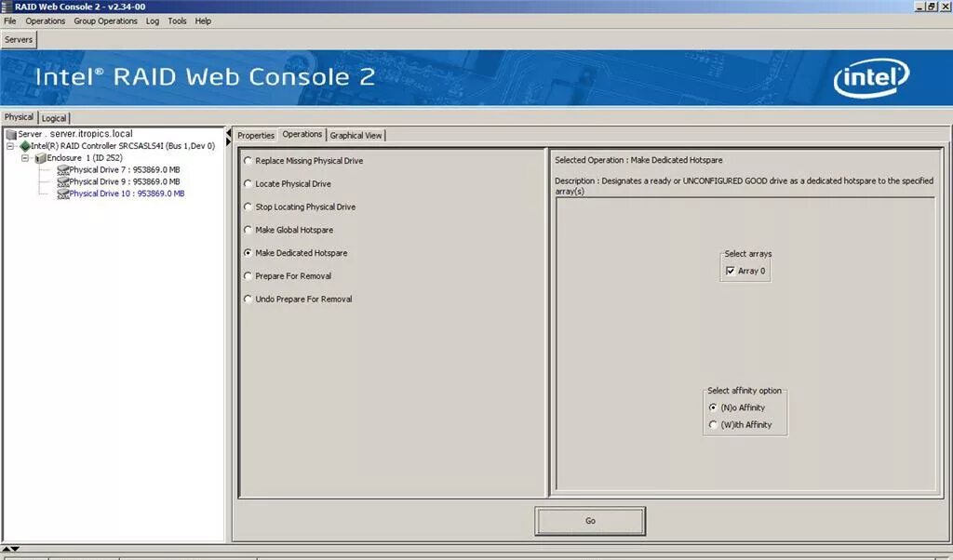Choose the Make Global Hotspare radio button
The width and height of the screenshot is (953, 560).
coord(248,230)
